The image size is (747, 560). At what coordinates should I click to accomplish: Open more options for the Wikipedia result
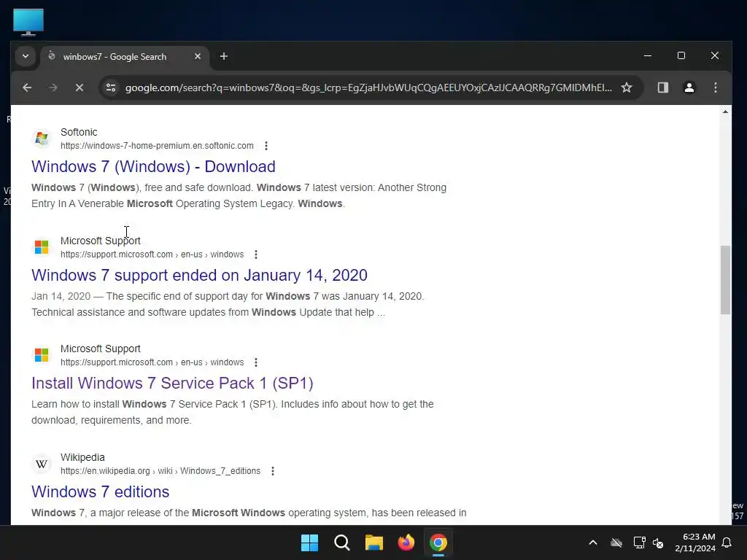coord(273,471)
